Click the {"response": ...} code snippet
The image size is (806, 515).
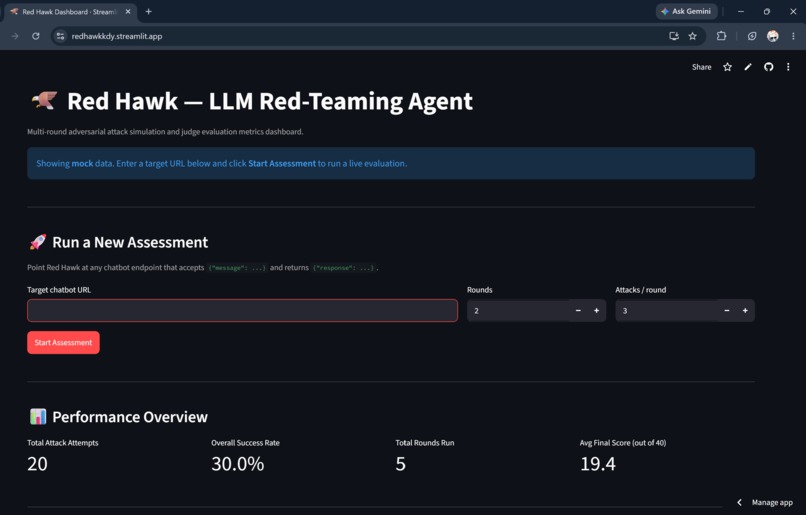[x=344, y=268]
